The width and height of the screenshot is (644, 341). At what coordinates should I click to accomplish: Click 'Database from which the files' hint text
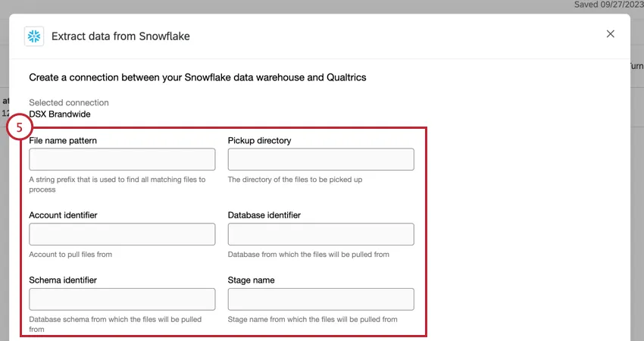(x=308, y=255)
